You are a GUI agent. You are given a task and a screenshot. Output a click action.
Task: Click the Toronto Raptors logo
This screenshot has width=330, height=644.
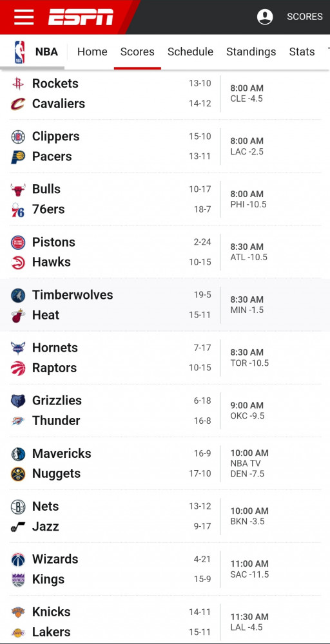point(18,368)
